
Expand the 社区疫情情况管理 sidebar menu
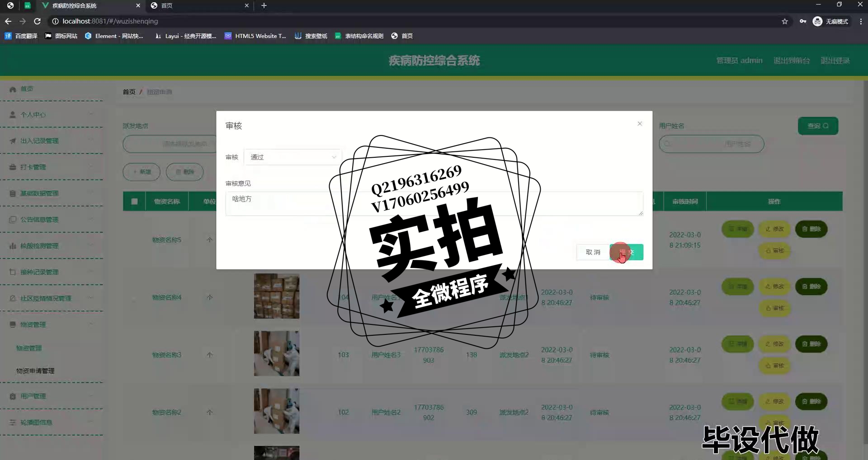(52, 298)
